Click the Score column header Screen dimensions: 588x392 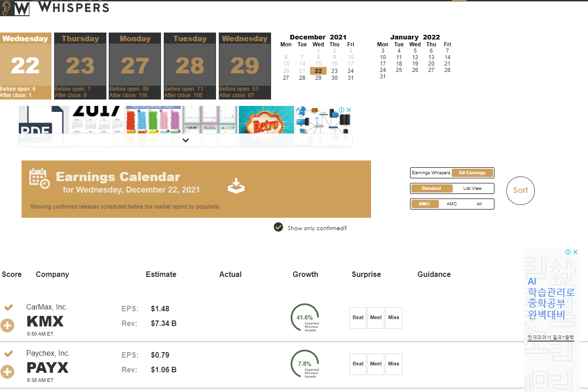12,274
